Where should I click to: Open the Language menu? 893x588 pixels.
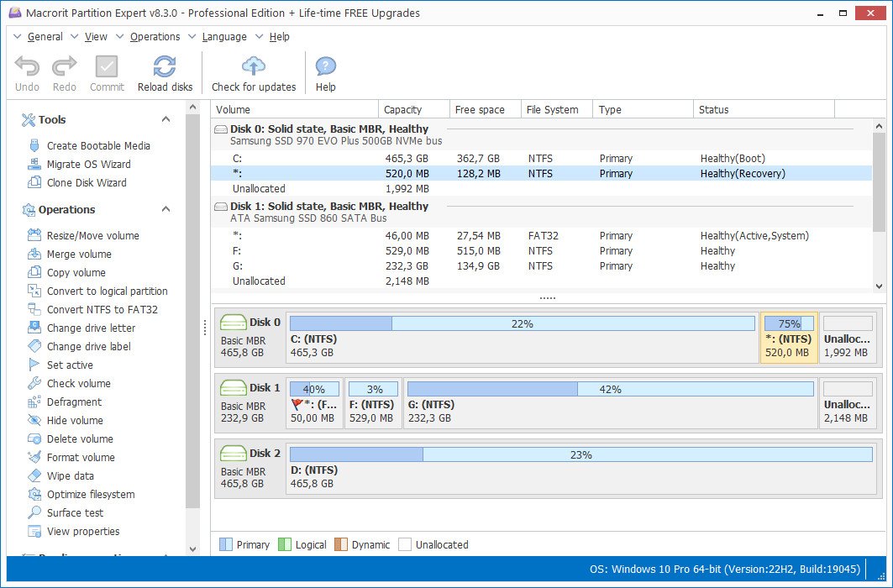point(224,36)
